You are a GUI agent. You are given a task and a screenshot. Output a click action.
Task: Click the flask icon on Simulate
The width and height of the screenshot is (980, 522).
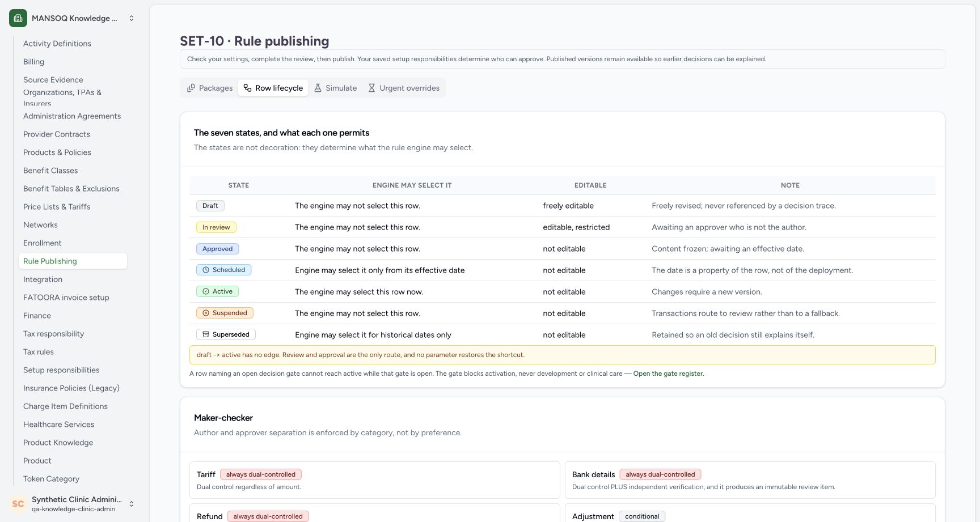pyautogui.click(x=318, y=88)
